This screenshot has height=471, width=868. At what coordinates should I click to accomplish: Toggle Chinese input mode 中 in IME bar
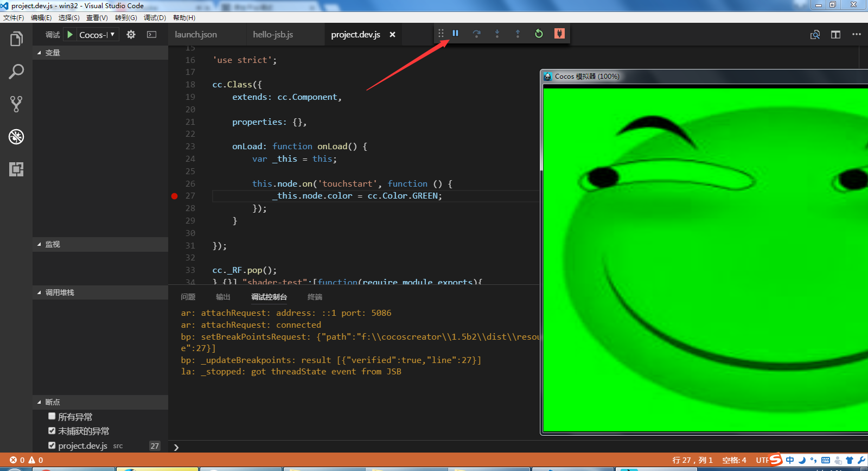click(x=790, y=460)
